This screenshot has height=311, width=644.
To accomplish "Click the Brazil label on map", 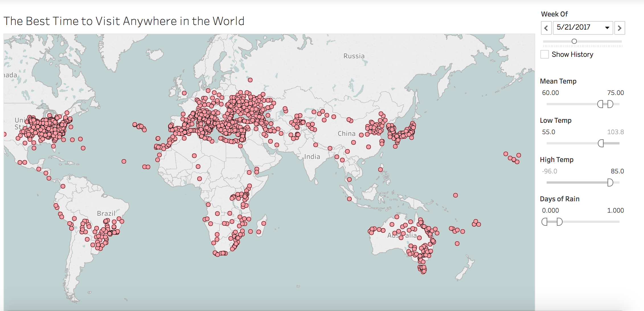I will [x=106, y=213].
